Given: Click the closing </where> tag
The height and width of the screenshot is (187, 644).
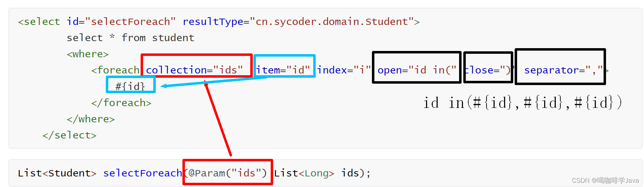Looking at the screenshot, I should click(91, 119).
